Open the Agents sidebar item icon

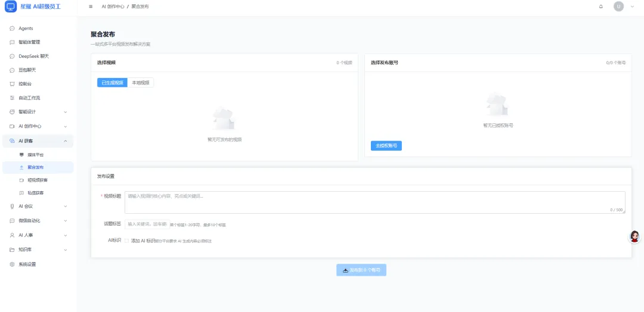coord(12,29)
